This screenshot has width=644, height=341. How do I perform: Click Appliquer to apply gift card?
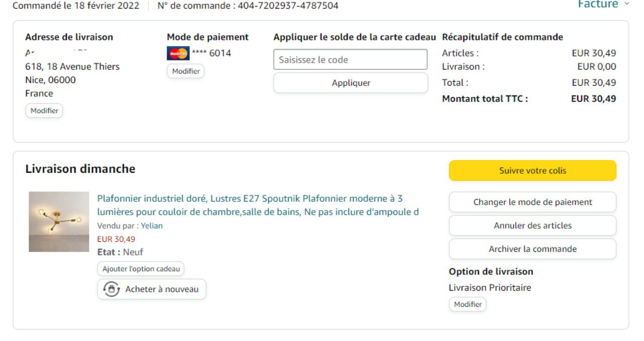pyautogui.click(x=351, y=83)
